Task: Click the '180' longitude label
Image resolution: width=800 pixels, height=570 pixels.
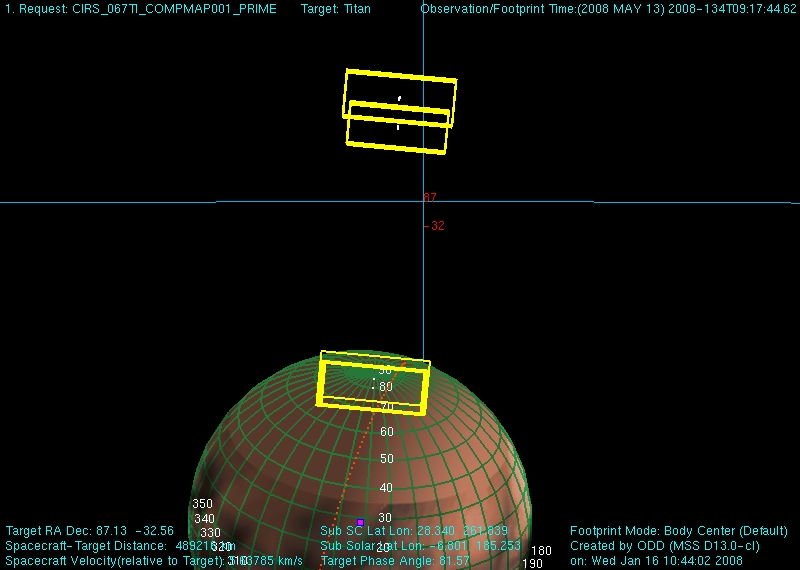Action: click(541, 551)
